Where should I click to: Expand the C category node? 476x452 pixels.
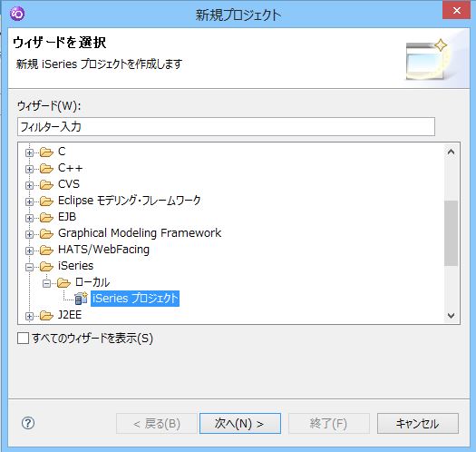click(29, 152)
